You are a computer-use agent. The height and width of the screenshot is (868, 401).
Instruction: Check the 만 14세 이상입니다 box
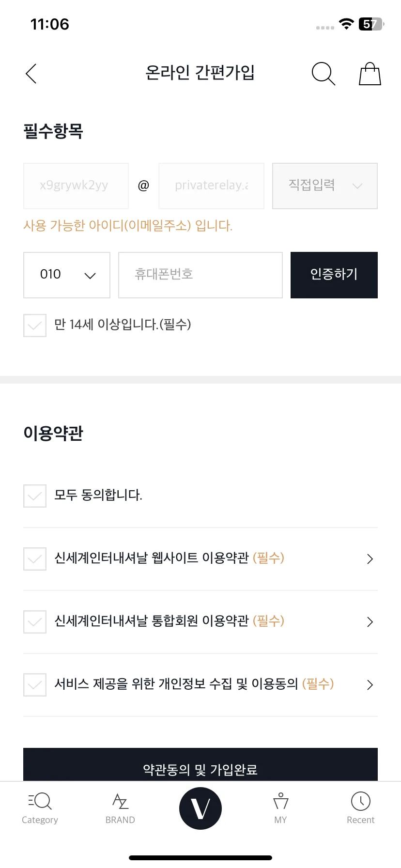(x=35, y=325)
